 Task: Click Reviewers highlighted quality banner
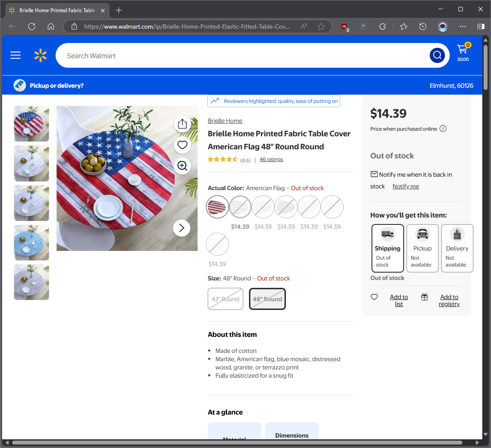(x=274, y=101)
